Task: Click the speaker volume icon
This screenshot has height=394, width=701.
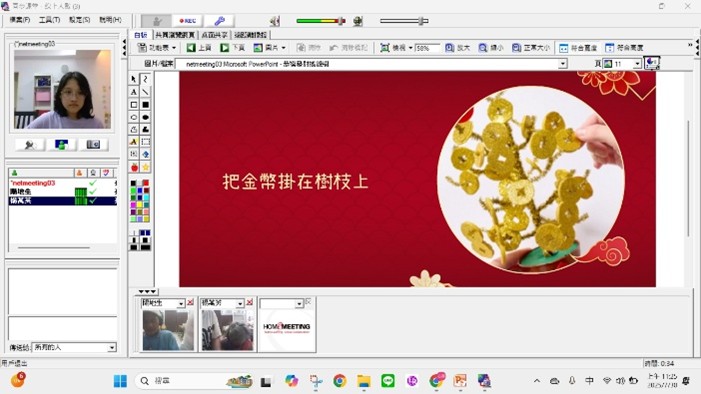Action: (275, 21)
